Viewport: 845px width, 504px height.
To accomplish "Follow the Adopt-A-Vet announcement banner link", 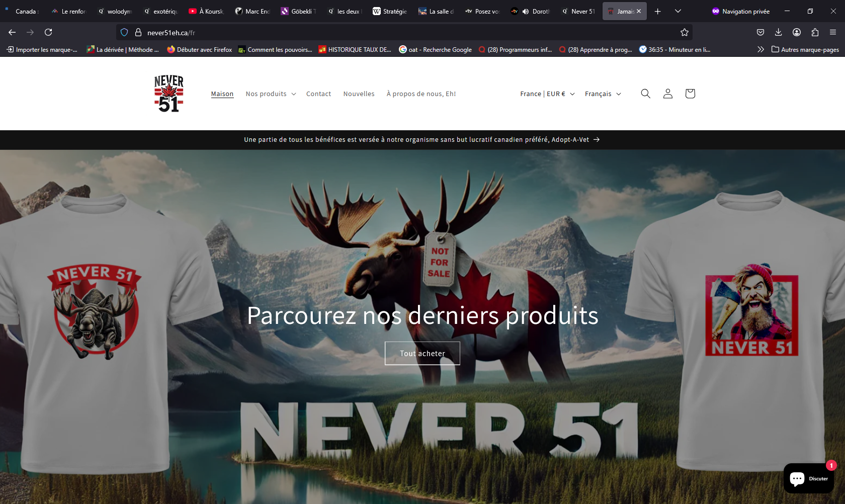I will pyautogui.click(x=421, y=139).
